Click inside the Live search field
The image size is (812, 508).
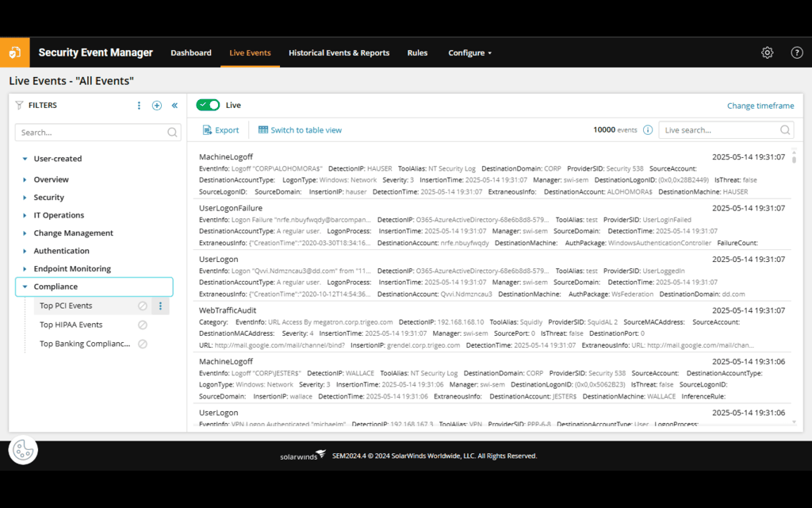[722, 129]
